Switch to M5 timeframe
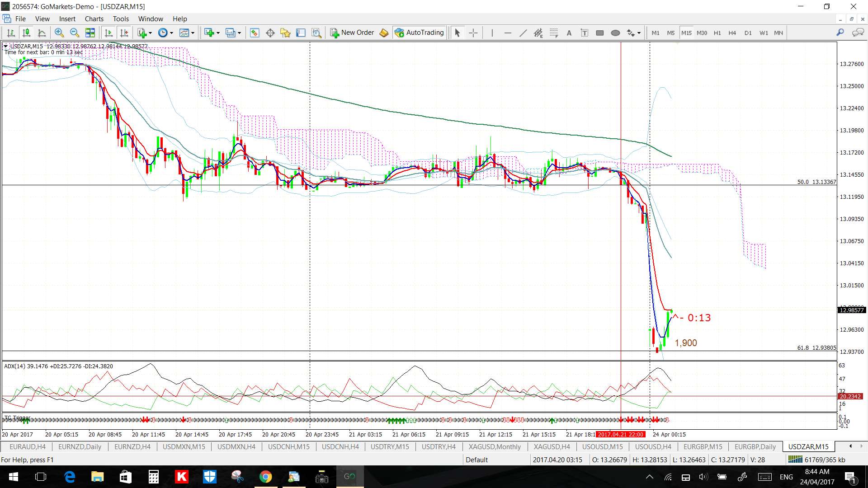This screenshot has height=488, width=868. (671, 33)
